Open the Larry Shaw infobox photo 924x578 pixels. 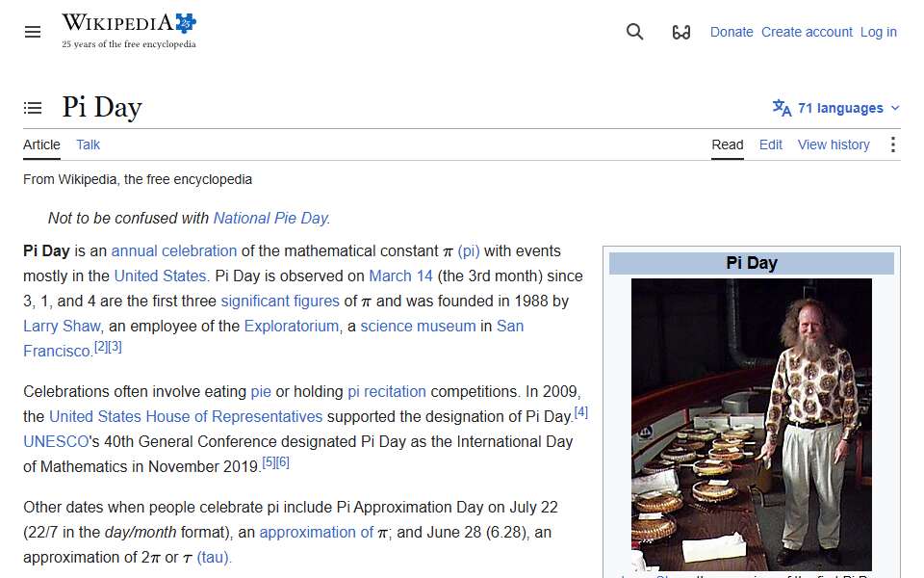click(752, 424)
